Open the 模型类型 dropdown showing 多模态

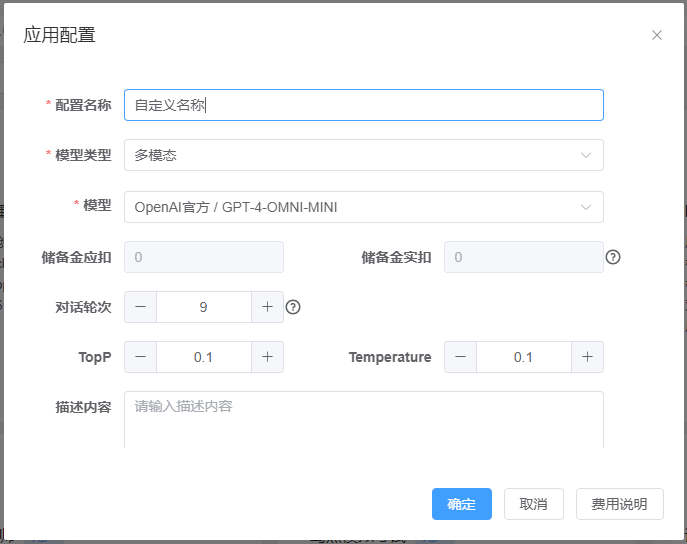(x=350, y=155)
